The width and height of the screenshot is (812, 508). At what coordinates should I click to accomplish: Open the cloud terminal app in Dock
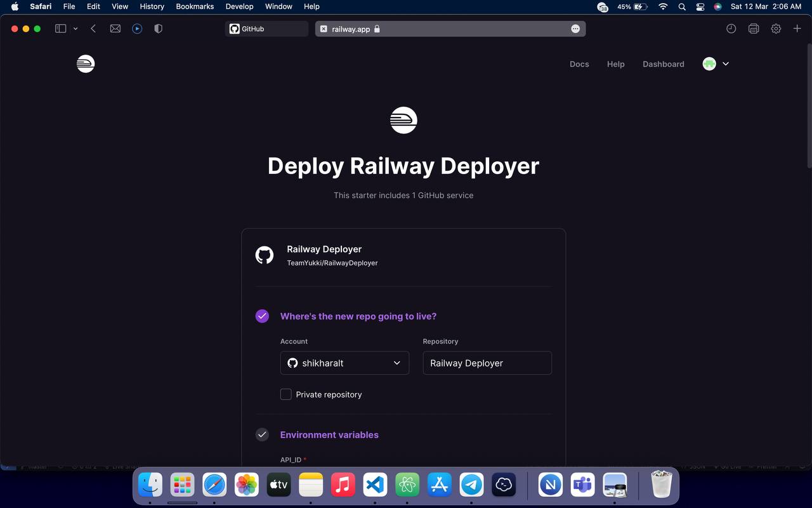coord(504,486)
